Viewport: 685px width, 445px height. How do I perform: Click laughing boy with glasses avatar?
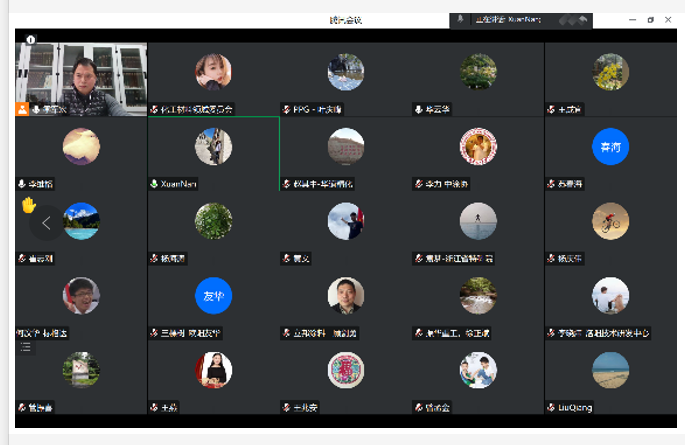coord(81,296)
